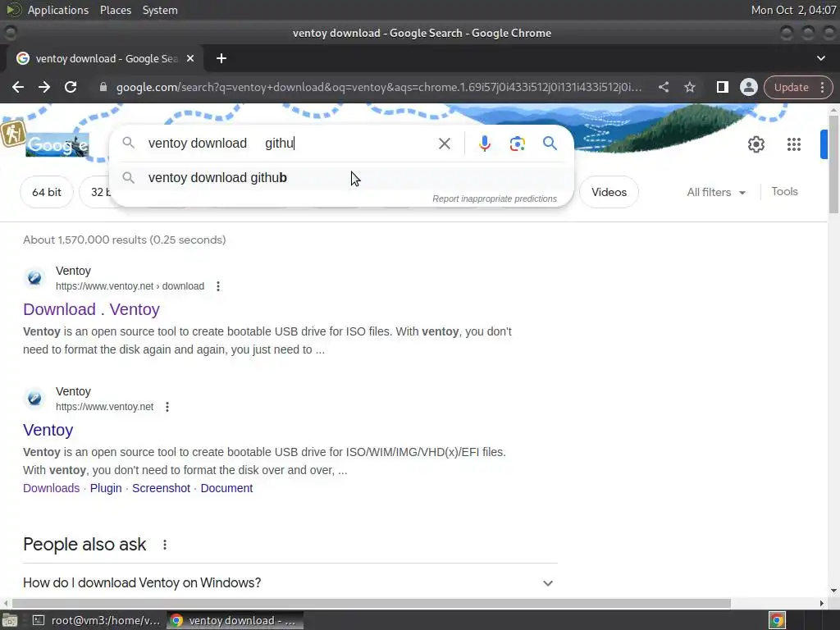Select the ventoy download Google Search tab

105,58
